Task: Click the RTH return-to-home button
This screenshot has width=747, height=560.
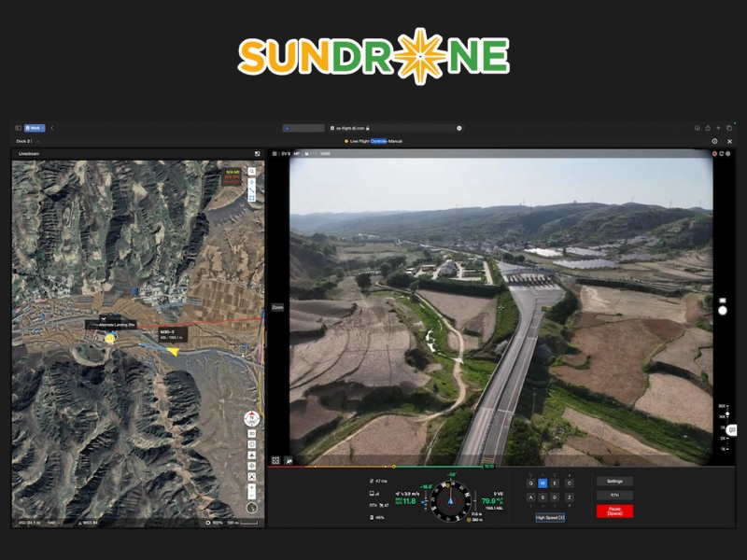Action: pos(614,496)
